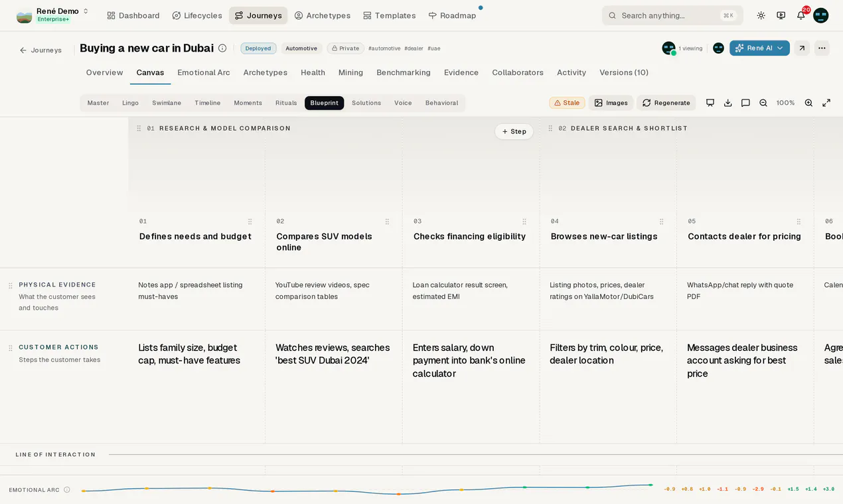The width and height of the screenshot is (843, 504).
Task: Open journey in new window arrow icon
Action: point(802,48)
